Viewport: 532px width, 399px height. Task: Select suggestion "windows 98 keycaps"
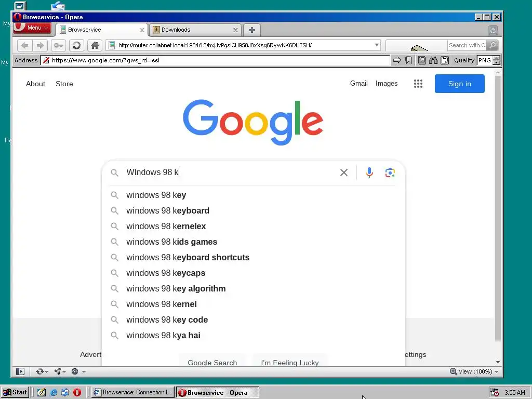[254, 273]
